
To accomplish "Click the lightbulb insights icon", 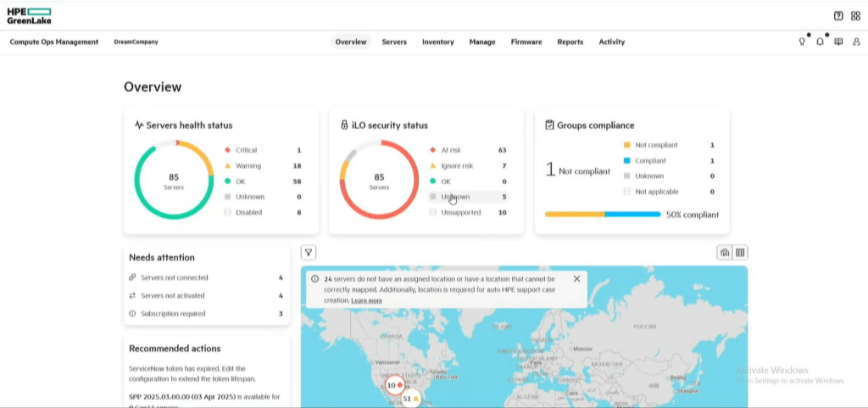I will click(x=802, y=42).
